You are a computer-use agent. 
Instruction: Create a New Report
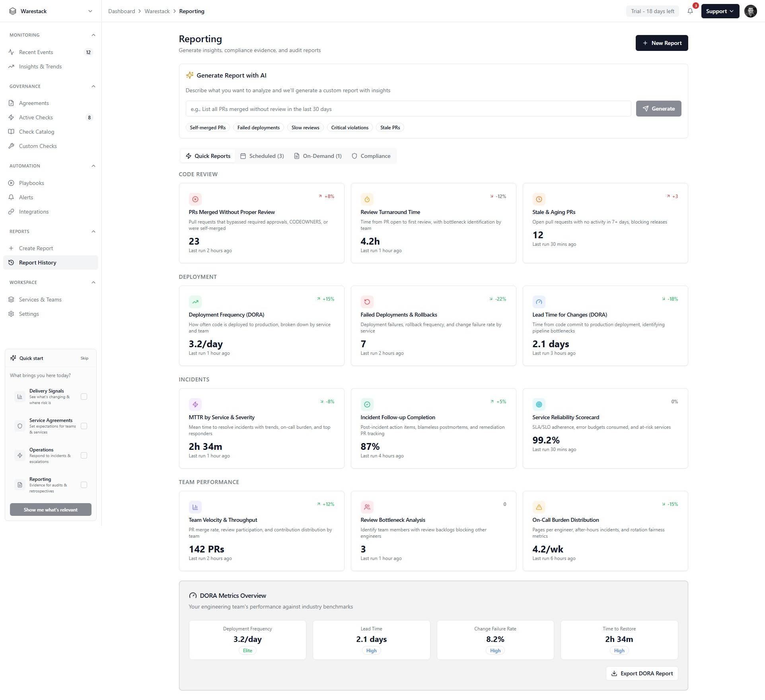[x=662, y=43]
